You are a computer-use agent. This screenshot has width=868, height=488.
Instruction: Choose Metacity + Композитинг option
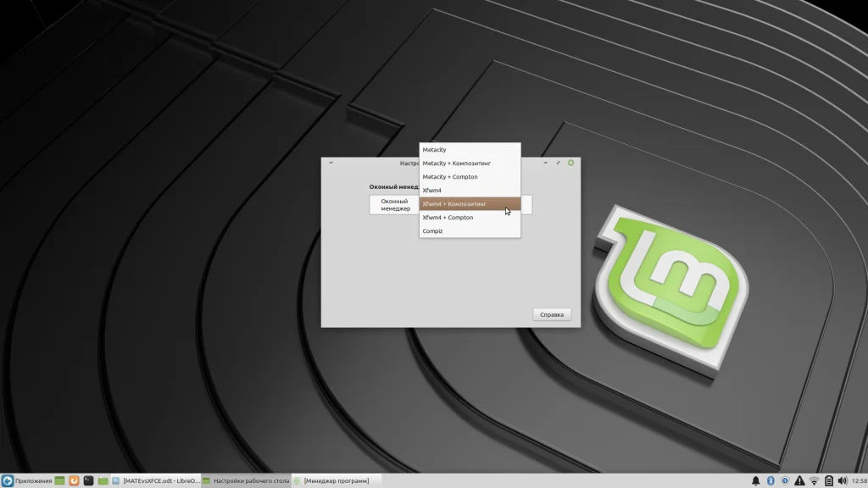470,164
